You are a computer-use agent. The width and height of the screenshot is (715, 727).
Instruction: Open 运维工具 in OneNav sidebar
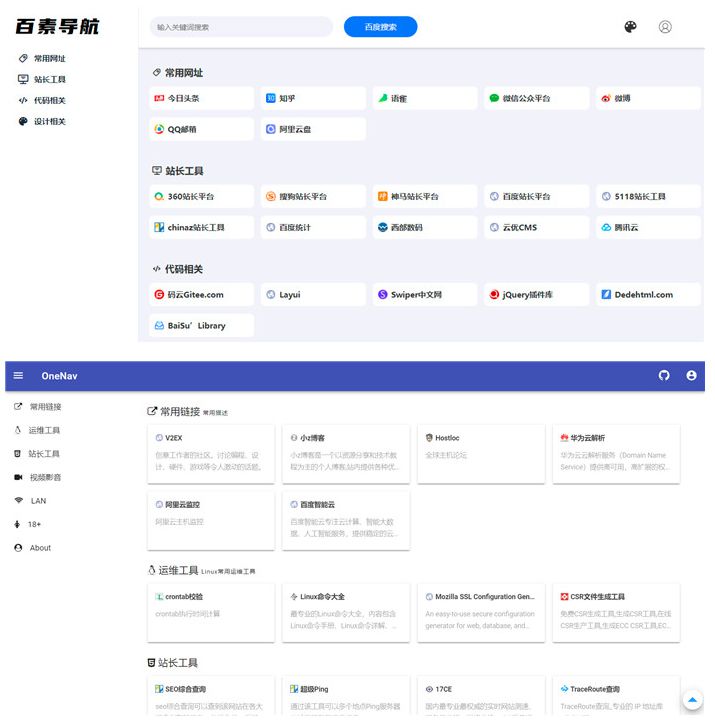[x=44, y=430]
